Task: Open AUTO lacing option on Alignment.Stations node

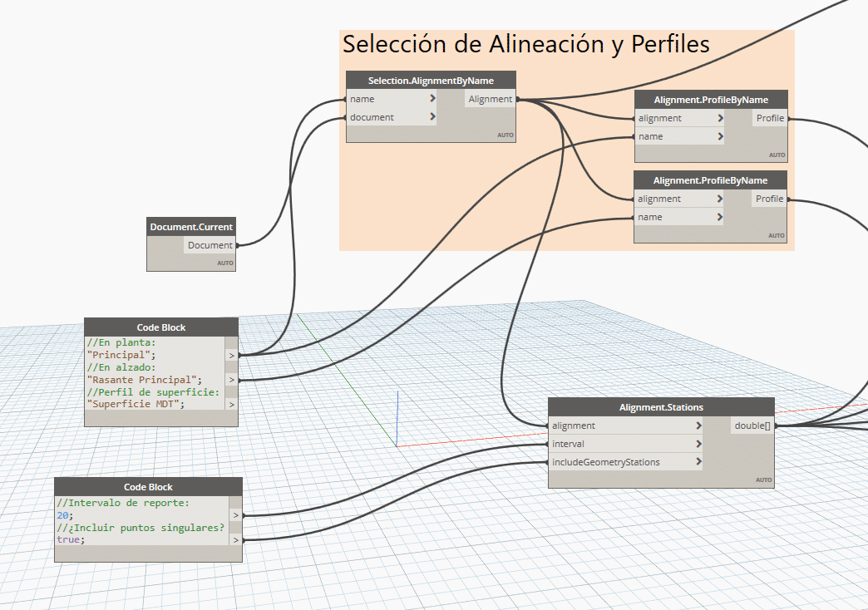Action: pos(763,480)
